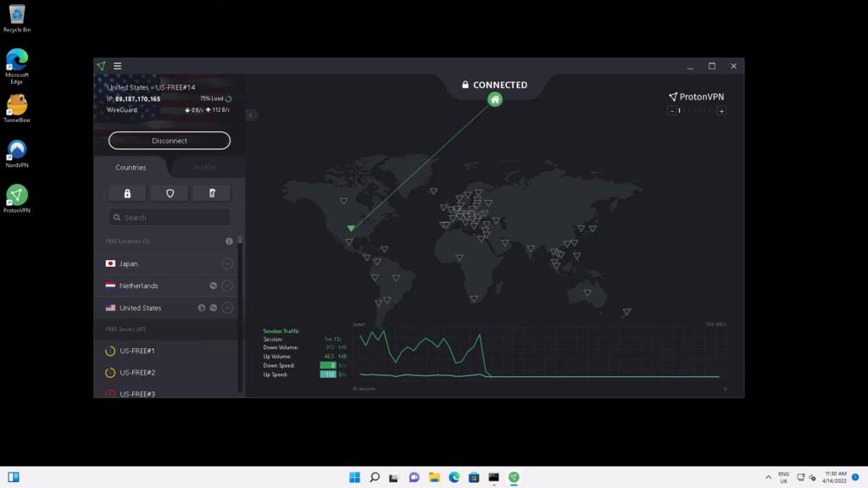
Task: Select the Japan country row
Action: [x=165, y=263]
